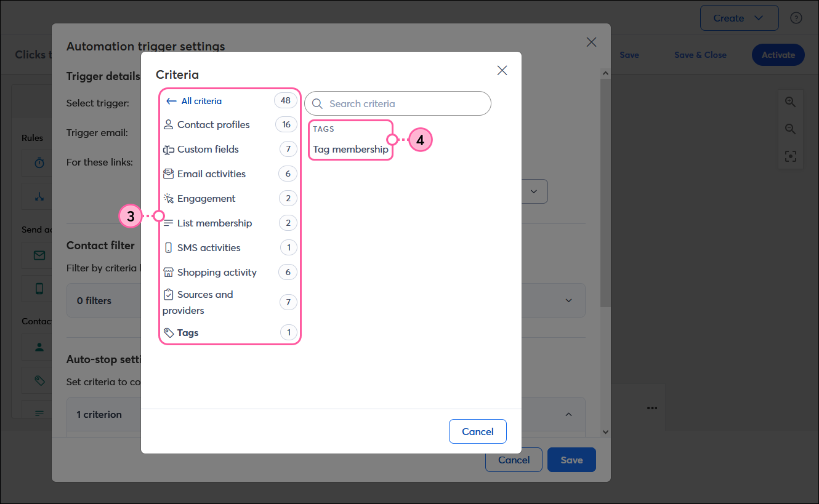Open the dropdown under For these links
The width and height of the screenshot is (819, 504).
533,191
